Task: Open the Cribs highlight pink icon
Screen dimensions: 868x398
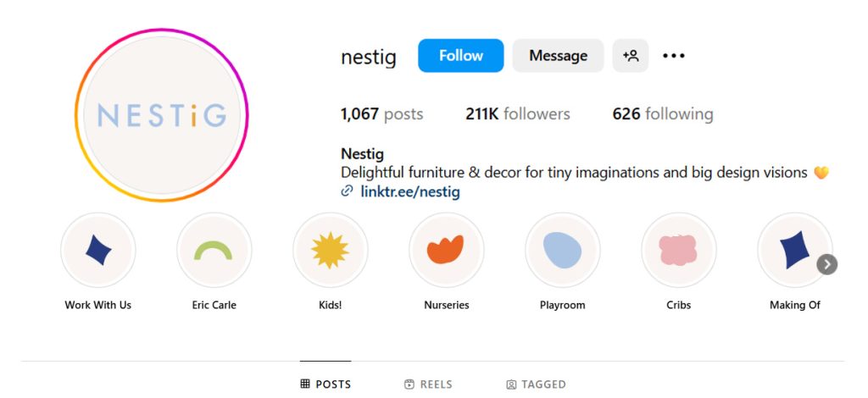Action: [678, 250]
